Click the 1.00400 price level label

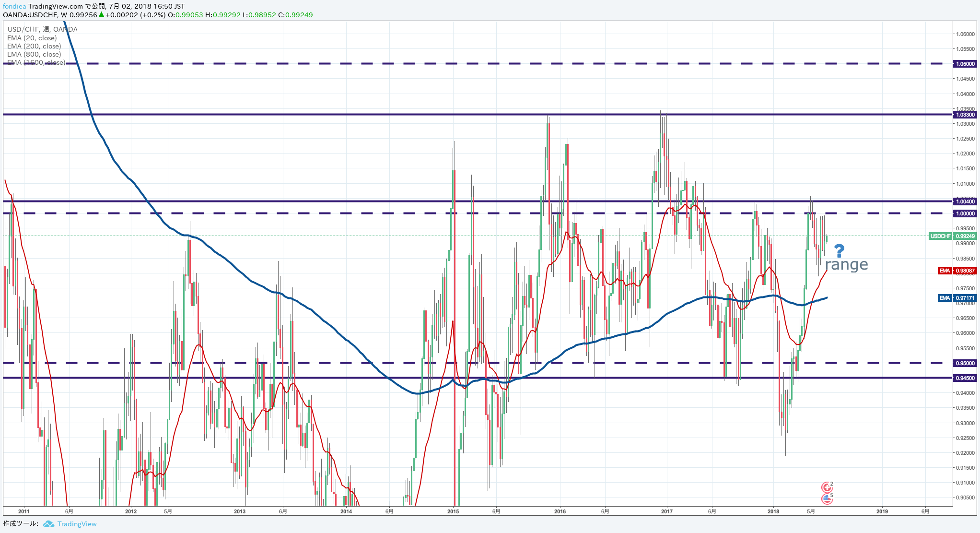(x=965, y=201)
